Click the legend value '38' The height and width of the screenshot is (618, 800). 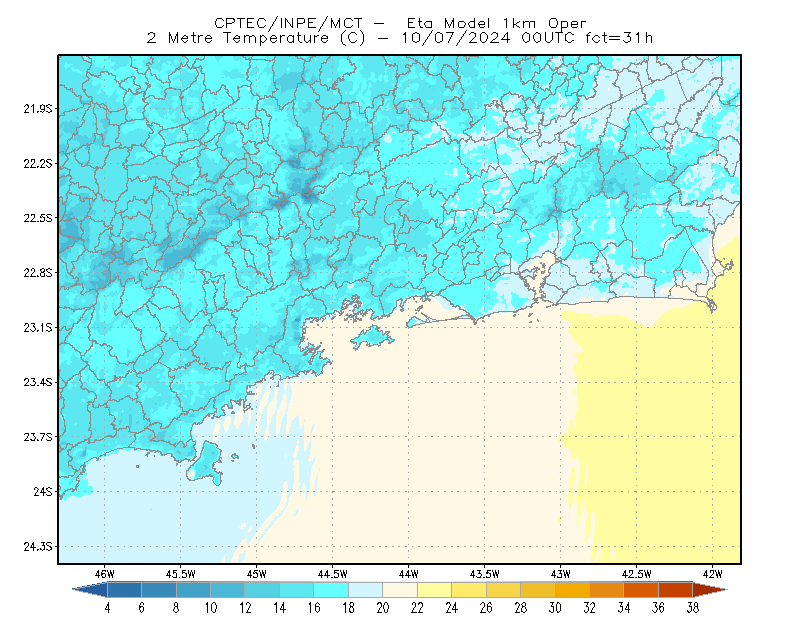693,608
